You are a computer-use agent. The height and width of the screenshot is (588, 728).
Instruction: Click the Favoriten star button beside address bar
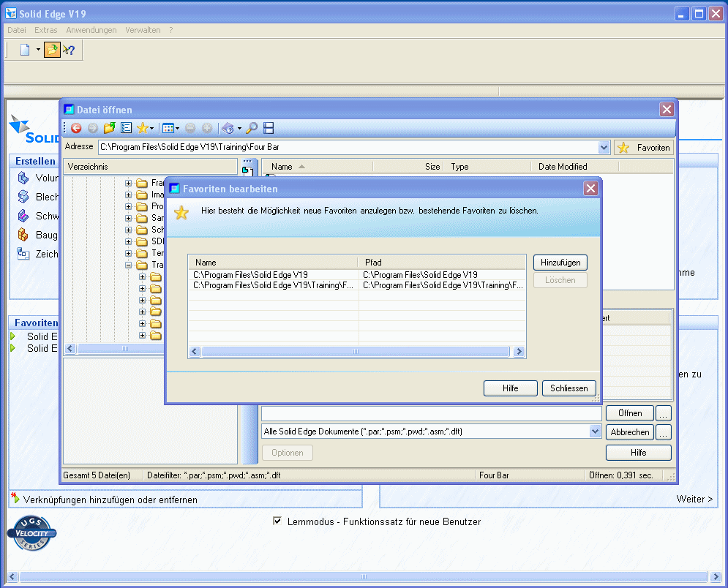click(644, 148)
